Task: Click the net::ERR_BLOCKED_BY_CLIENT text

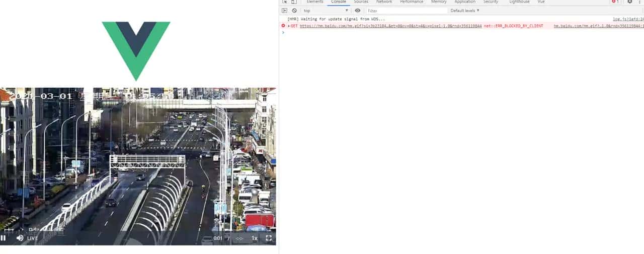Action: coord(514,26)
